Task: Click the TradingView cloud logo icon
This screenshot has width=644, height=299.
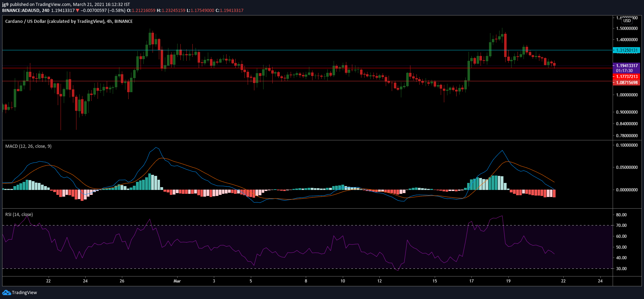Action: (6, 293)
